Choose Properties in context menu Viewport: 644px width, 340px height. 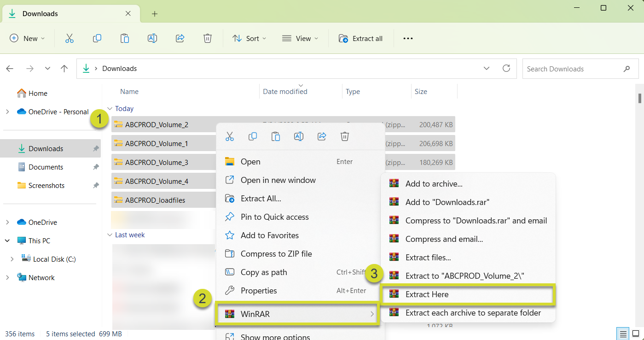pos(300,291)
